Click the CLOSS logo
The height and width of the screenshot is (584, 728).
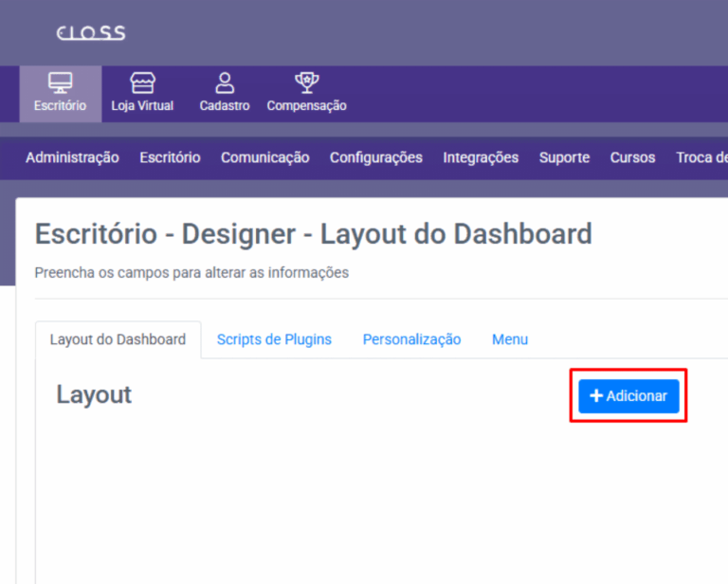91,33
